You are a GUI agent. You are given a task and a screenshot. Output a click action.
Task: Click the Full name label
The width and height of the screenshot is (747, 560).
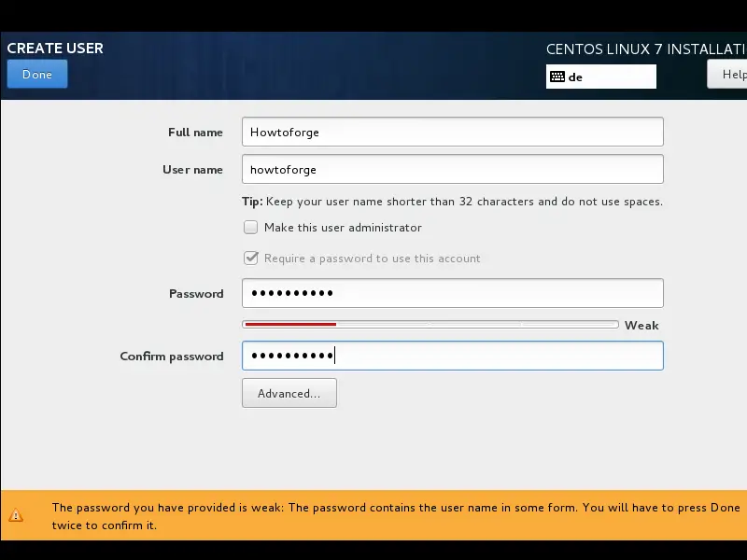click(195, 133)
